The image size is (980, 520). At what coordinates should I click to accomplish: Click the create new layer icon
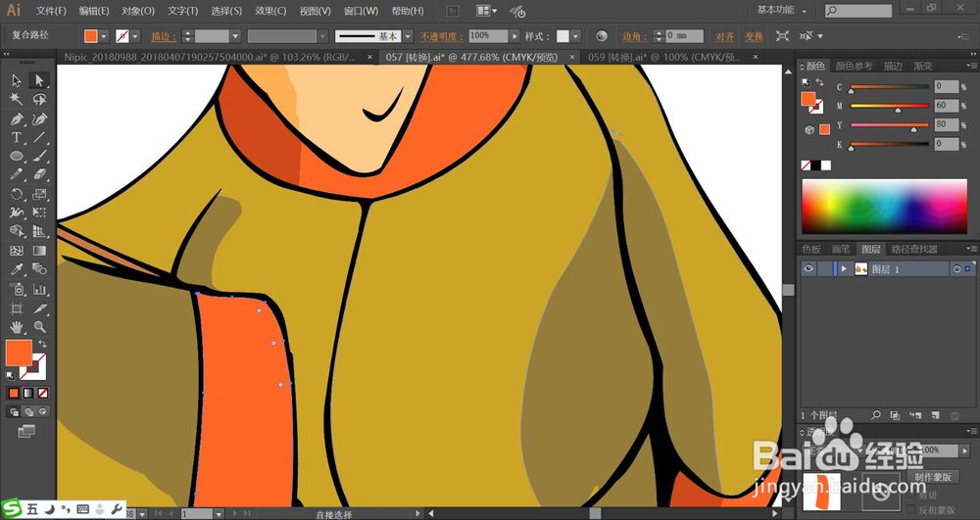935,415
